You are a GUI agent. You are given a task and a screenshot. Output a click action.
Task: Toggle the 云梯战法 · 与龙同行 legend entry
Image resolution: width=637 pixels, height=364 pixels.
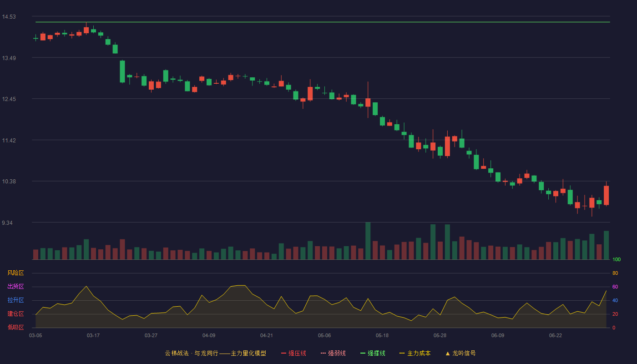[x=215, y=353]
